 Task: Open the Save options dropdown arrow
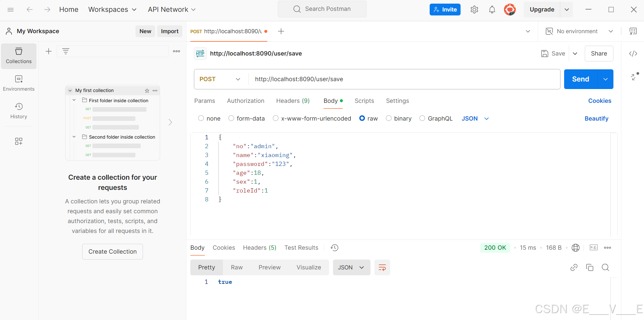(575, 54)
